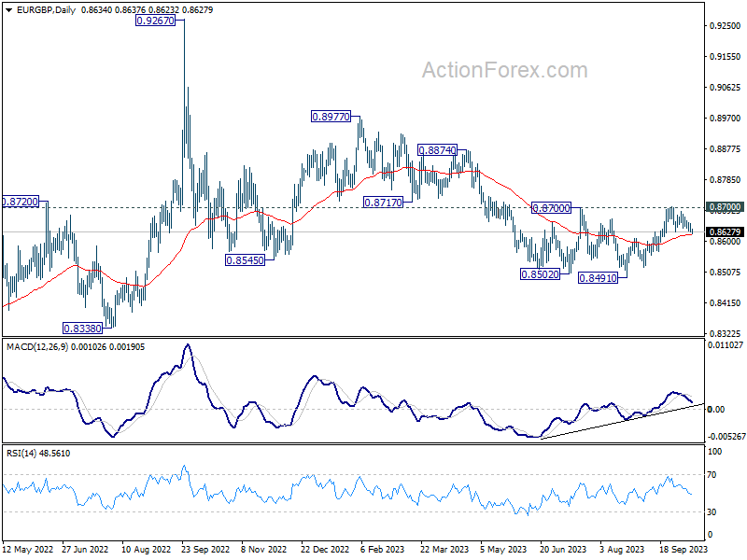The width and height of the screenshot is (747, 560).
Task: Click the 20 Jun 2023 date label
Action: pyautogui.click(x=563, y=549)
